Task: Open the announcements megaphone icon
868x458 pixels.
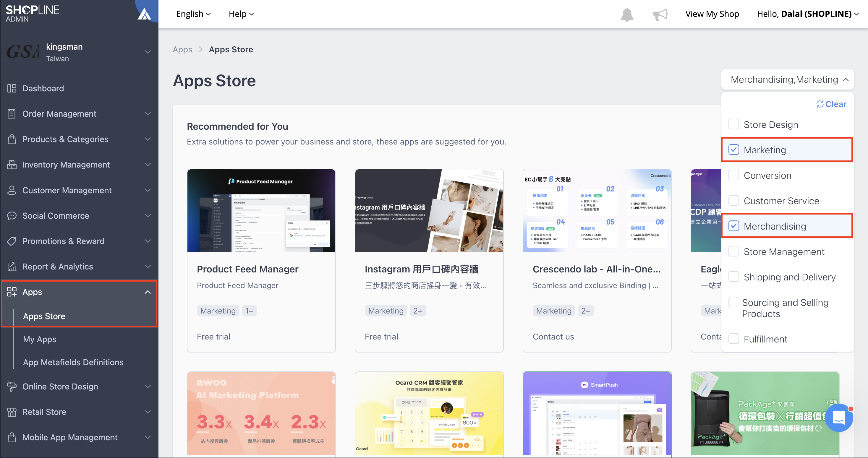Action: click(660, 14)
